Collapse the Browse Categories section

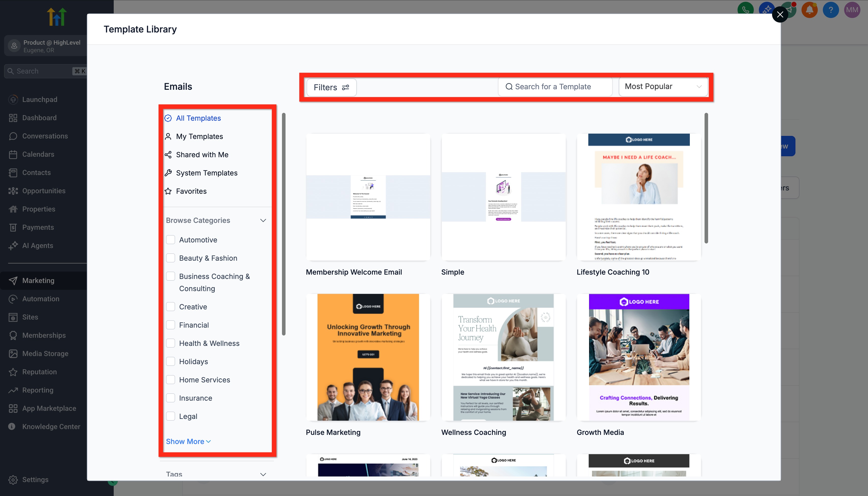pos(263,220)
